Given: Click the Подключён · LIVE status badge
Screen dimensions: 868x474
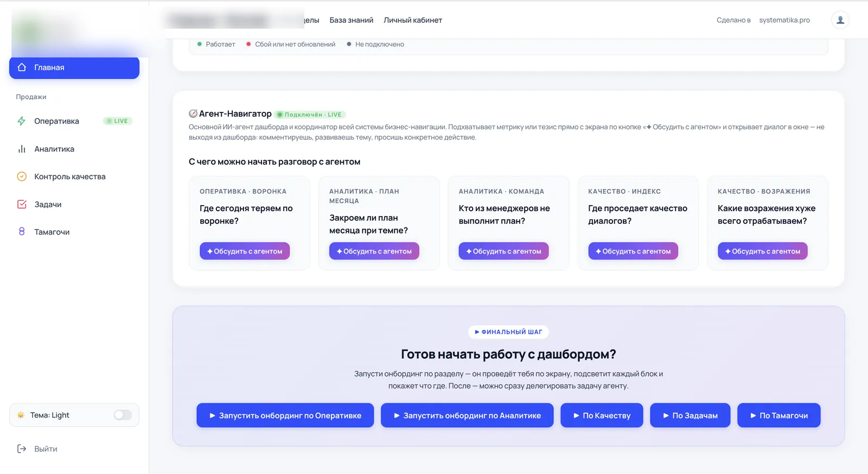Looking at the screenshot, I should click(310, 115).
